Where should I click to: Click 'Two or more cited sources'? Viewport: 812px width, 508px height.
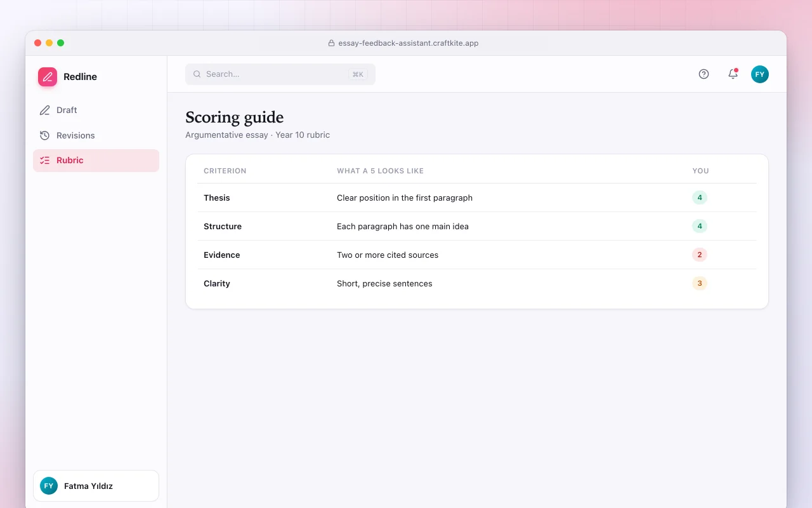[x=388, y=255]
